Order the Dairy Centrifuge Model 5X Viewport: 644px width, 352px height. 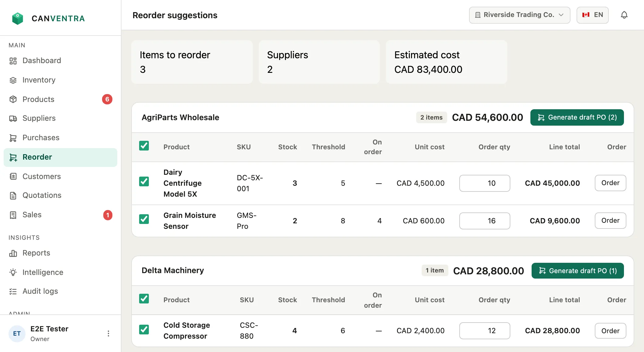[x=610, y=183]
